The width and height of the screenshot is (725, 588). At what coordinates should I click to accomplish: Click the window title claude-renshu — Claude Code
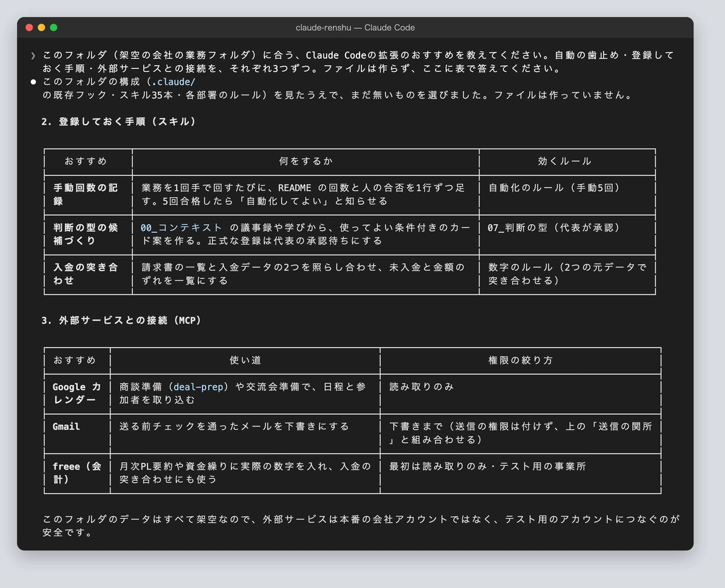(x=355, y=27)
